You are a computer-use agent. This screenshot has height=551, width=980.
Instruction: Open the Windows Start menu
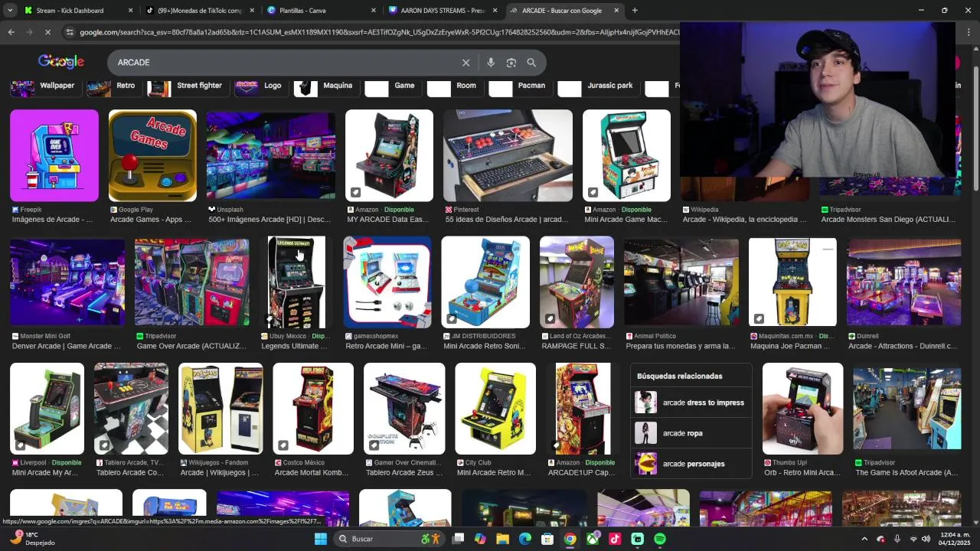(x=321, y=539)
